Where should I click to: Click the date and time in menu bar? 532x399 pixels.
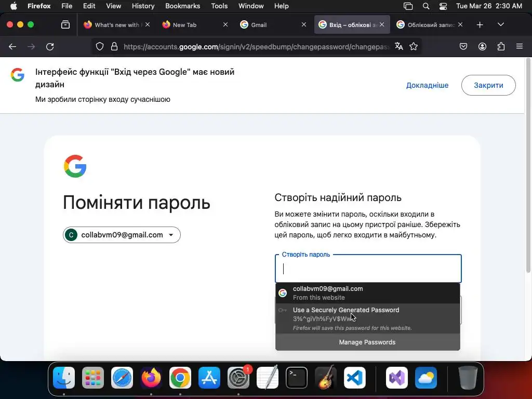coord(489,6)
